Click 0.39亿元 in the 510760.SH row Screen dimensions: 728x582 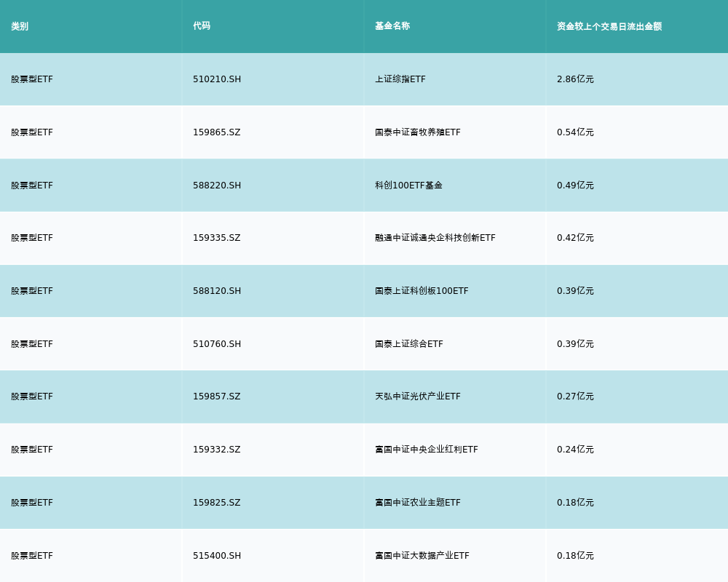tap(575, 344)
